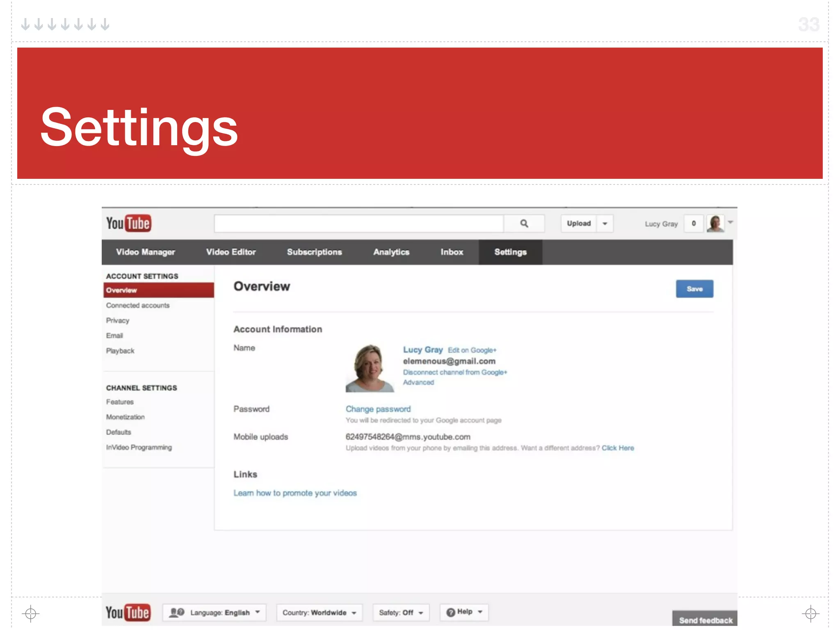Viewport: 840px width, 630px height.
Task: Open the Video Manager tab
Action: [x=145, y=252]
